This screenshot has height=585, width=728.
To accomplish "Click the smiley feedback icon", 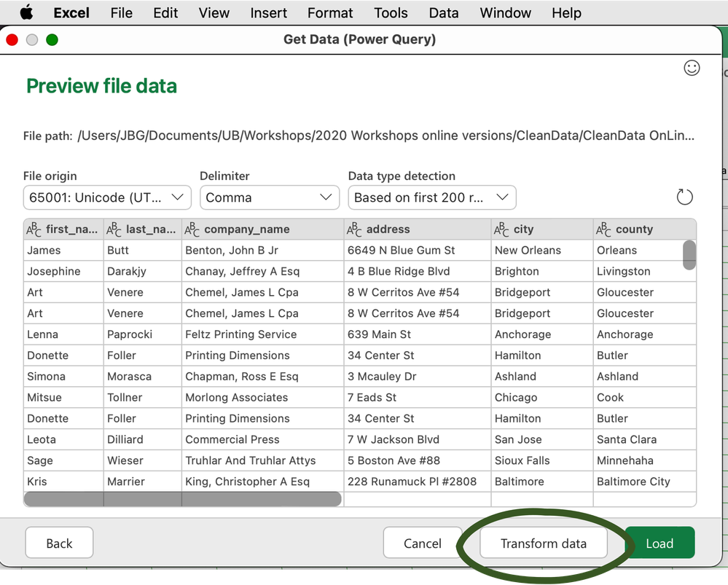I will click(692, 68).
